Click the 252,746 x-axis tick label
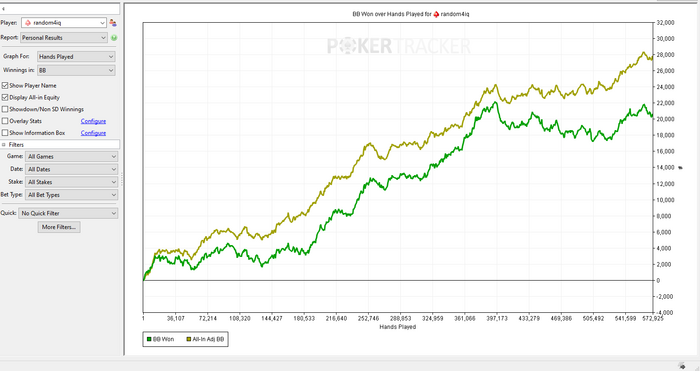 [x=368, y=318]
